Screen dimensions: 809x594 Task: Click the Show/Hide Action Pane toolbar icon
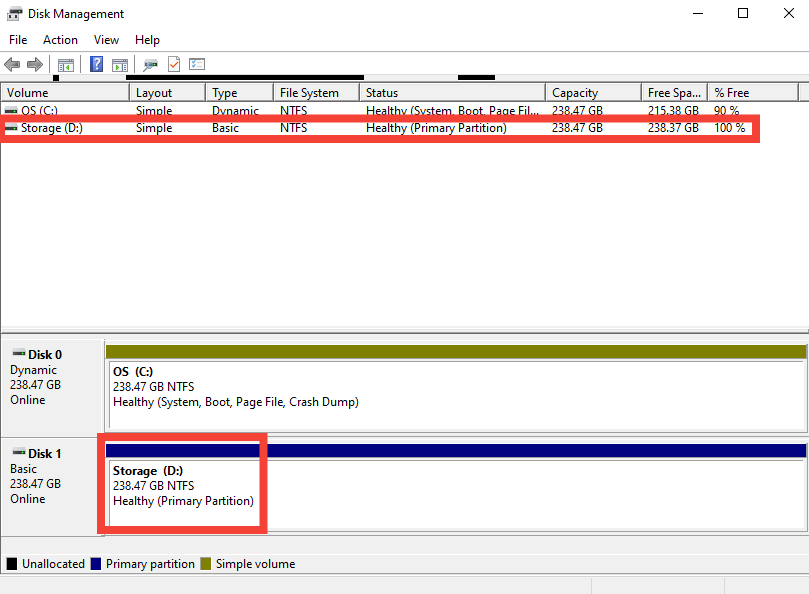tap(120, 63)
